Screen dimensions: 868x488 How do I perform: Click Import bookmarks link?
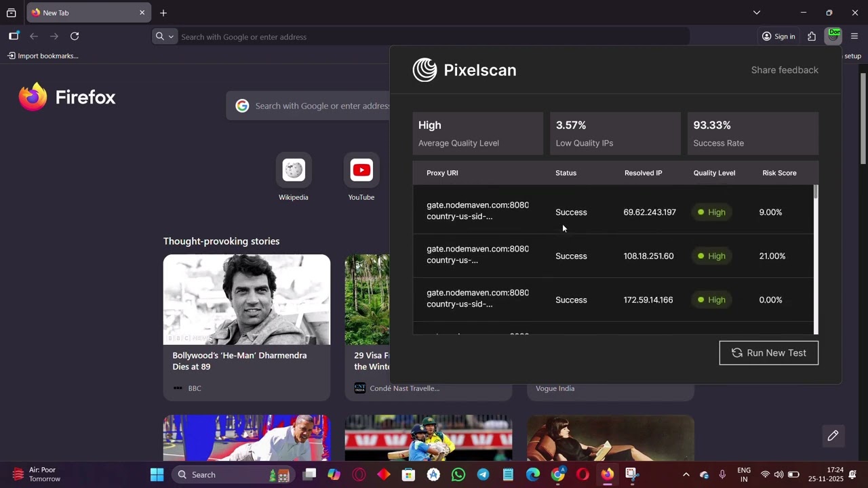pyautogui.click(x=43, y=56)
